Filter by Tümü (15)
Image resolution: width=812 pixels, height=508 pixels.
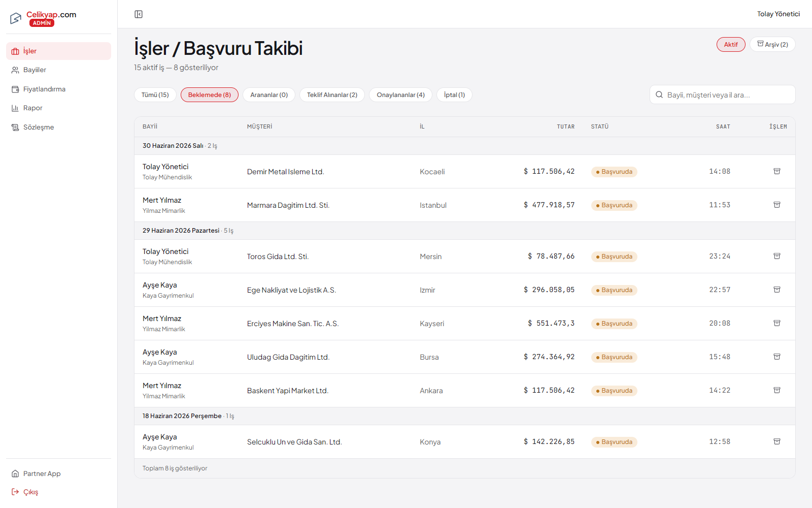tap(155, 95)
